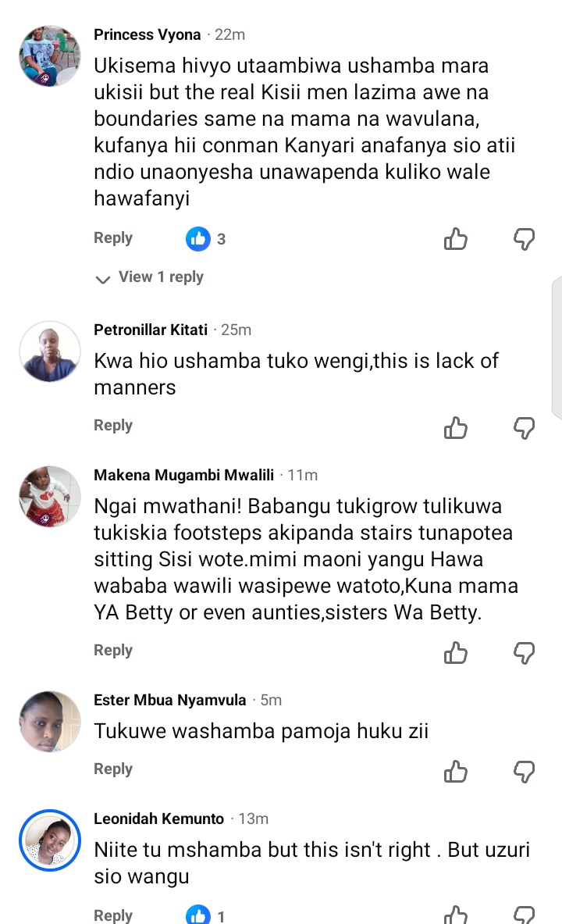Click the blue like reaction showing 3
Screen dimensions: 562x924
[198, 238]
